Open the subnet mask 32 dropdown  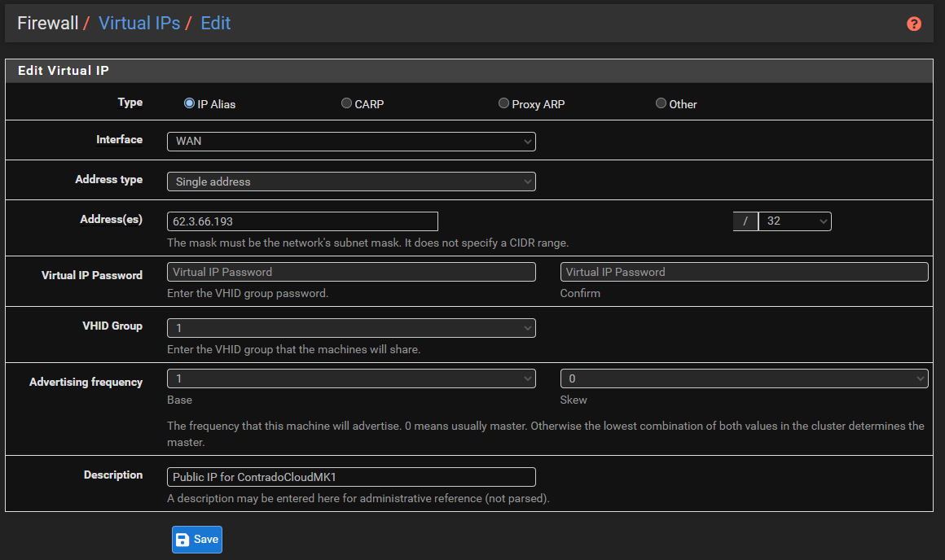(x=794, y=221)
